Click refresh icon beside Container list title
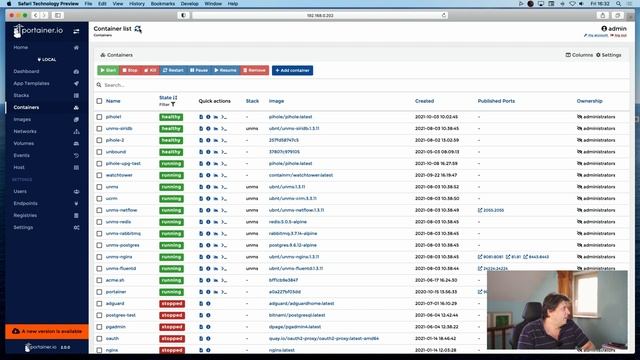The image size is (640, 360). click(x=138, y=29)
